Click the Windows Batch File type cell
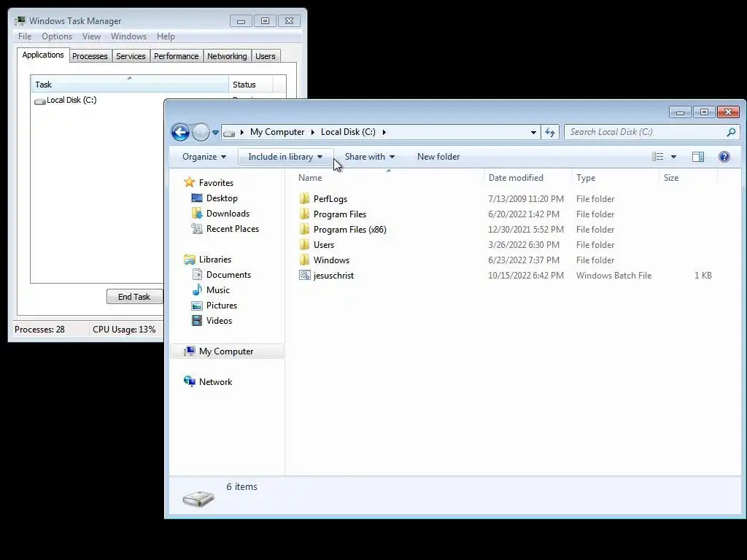747x560 pixels. click(614, 275)
